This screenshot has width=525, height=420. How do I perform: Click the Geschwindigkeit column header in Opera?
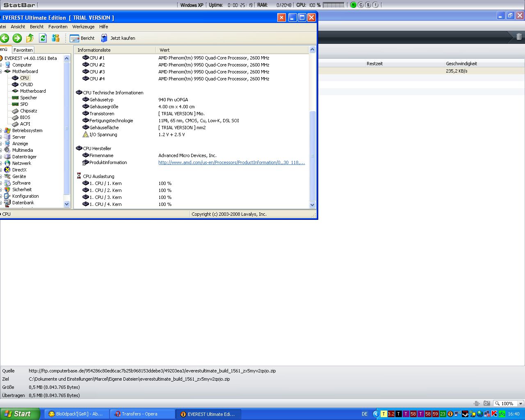click(x=461, y=64)
